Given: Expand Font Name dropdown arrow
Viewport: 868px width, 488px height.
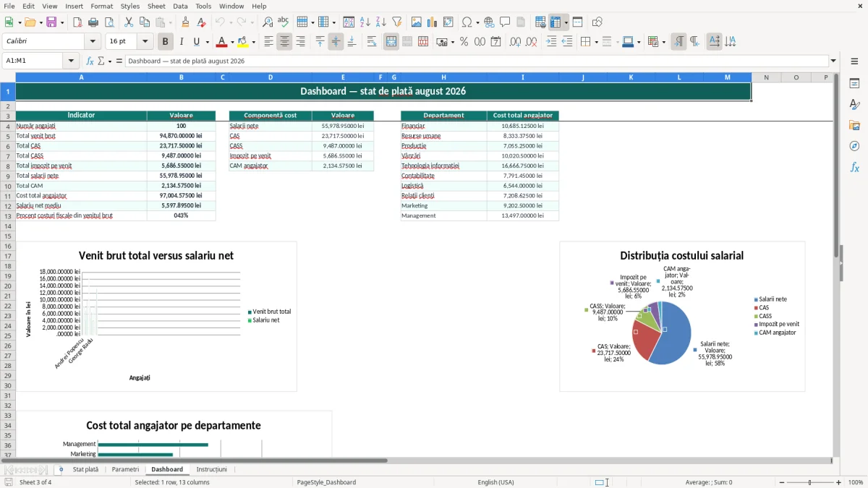Looking at the screenshot, I should 93,42.
